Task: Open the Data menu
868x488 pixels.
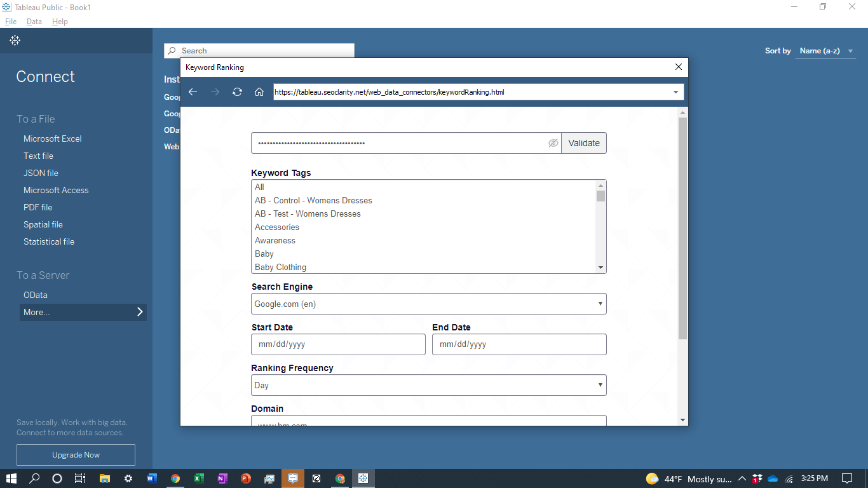Action: point(34,22)
